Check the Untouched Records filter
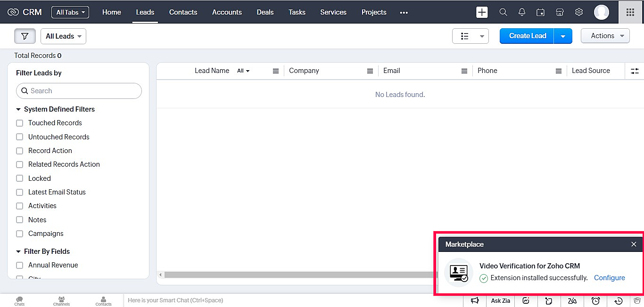The height and width of the screenshot is (307, 644). click(x=20, y=137)
